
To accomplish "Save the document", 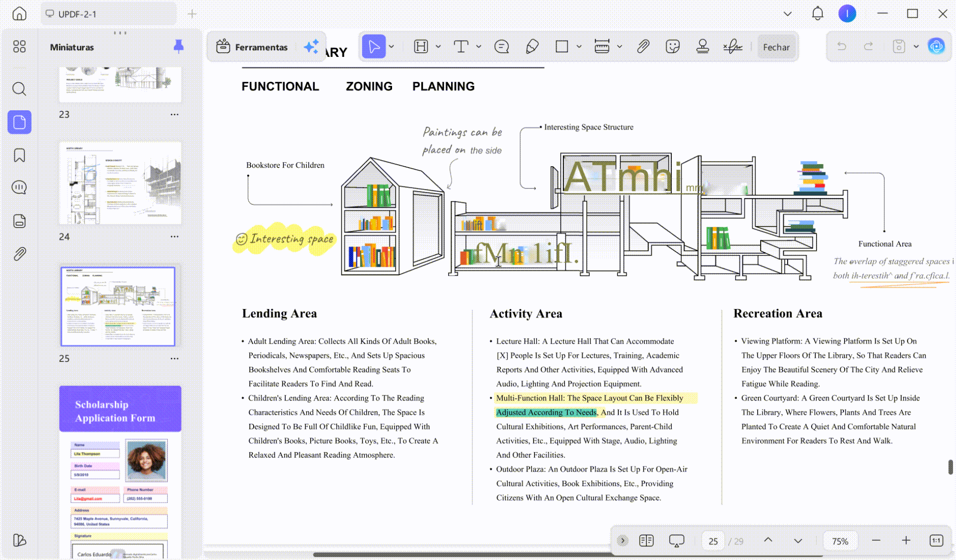I will tap(899, 47).
